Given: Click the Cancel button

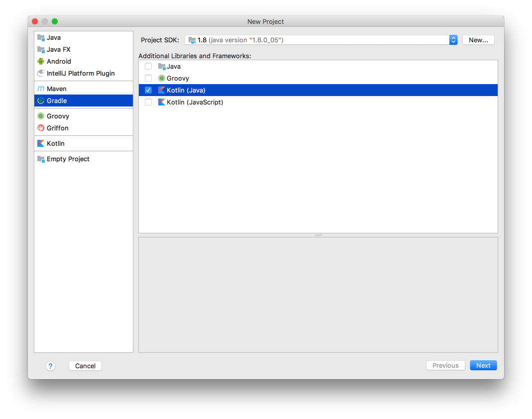Looking at the screenshot, I should point(85,366).
